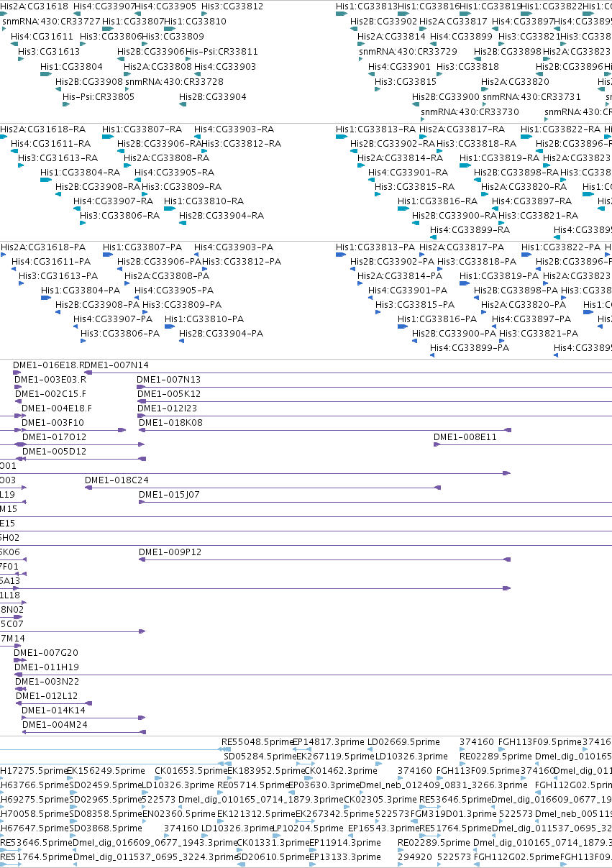Click the His2B:CG33904 gene label
Image resolution: width=612 pixels, height=868 pixels.
(213, 97)
